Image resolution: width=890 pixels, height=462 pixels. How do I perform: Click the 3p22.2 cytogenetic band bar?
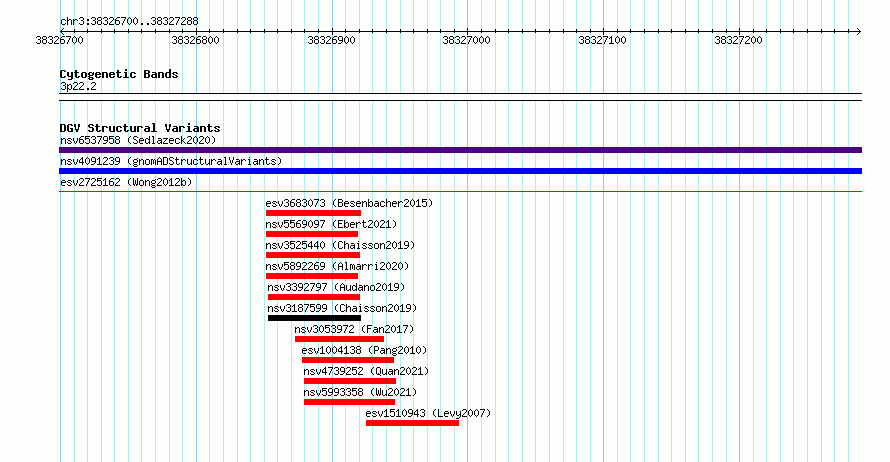460,97
